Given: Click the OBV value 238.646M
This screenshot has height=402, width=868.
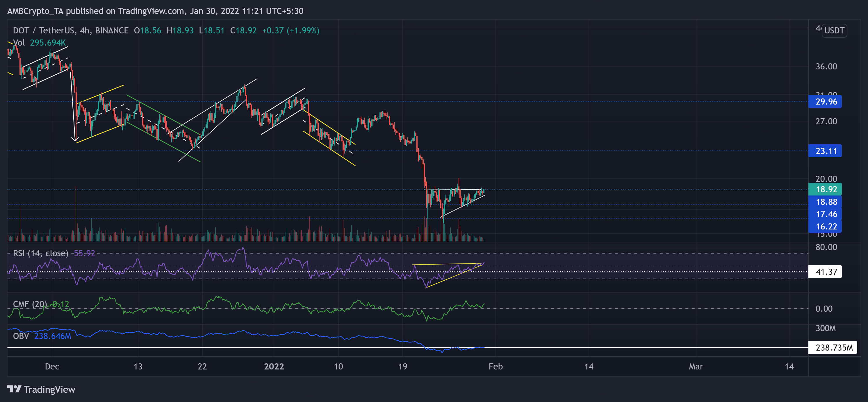Looking at the screenshot, I should click(x=53, y=336).
